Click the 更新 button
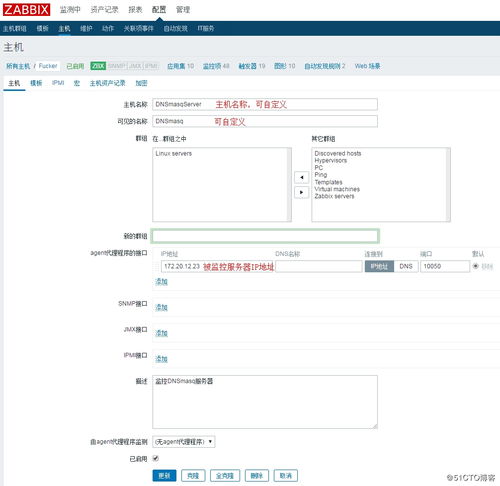The height and width of the screenshot is (486, 500). [x=164, y=476]
